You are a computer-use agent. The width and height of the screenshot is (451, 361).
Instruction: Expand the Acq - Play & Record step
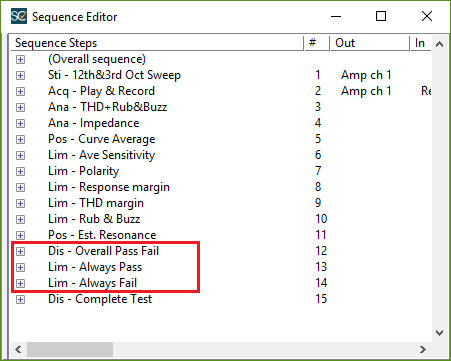click(20, 91)
